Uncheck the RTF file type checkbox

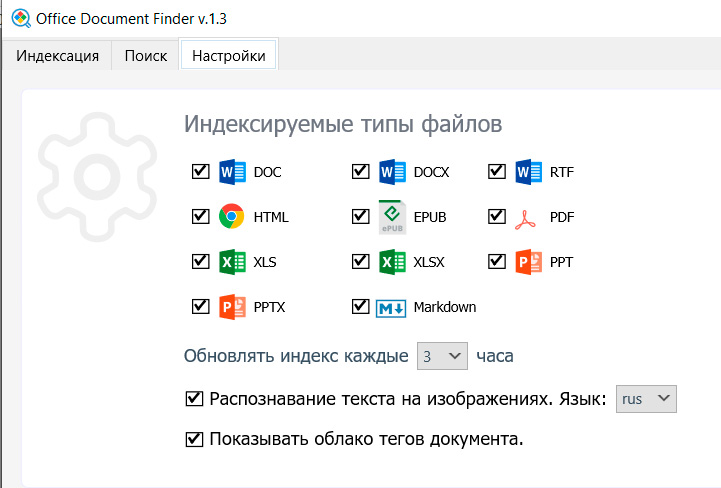click(497, 172)
